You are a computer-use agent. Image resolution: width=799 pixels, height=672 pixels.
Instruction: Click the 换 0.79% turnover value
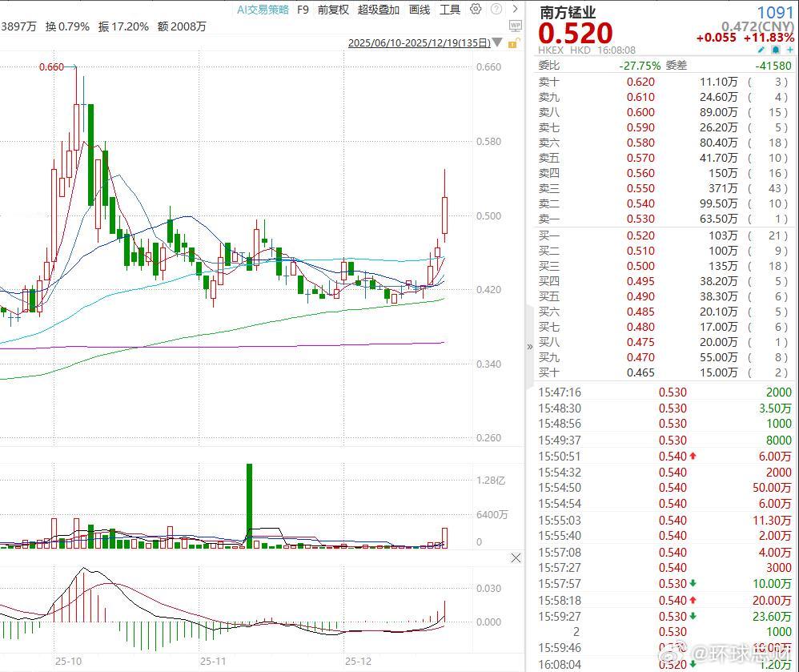coord(67,26)
